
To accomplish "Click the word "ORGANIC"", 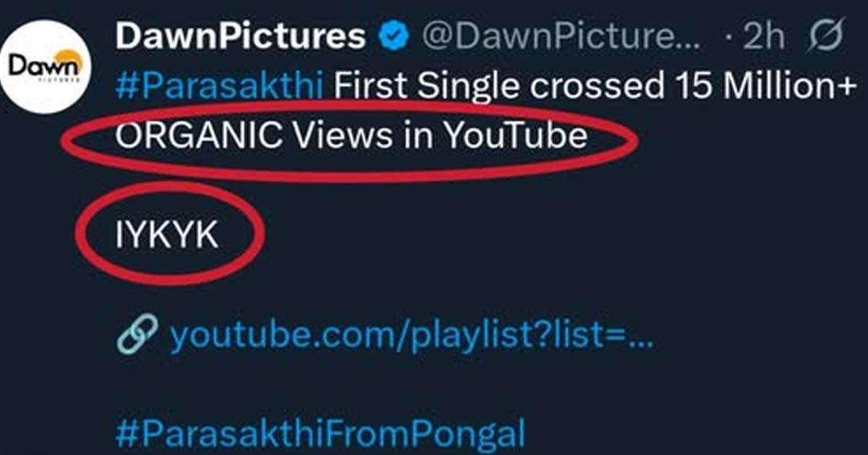I will (x=198, y=136).
